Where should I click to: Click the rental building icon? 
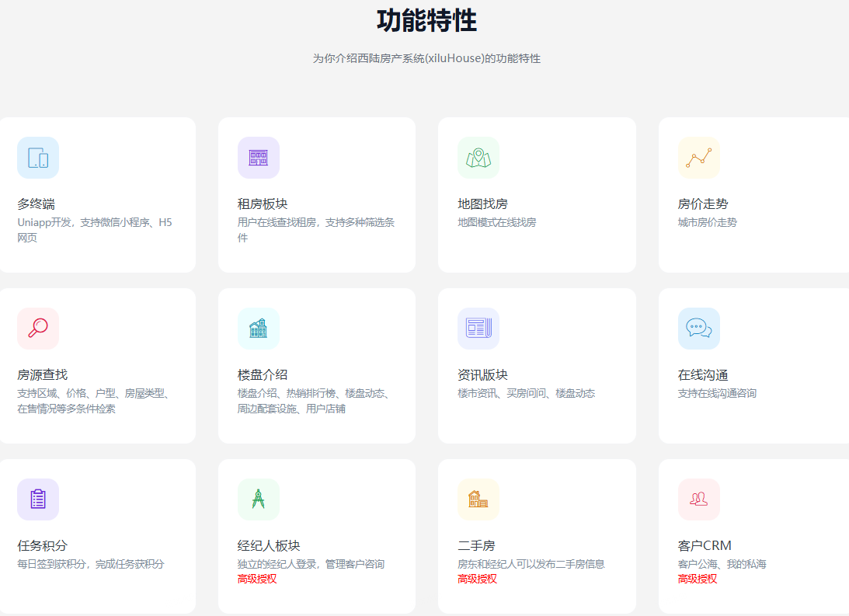click(258, 158)
